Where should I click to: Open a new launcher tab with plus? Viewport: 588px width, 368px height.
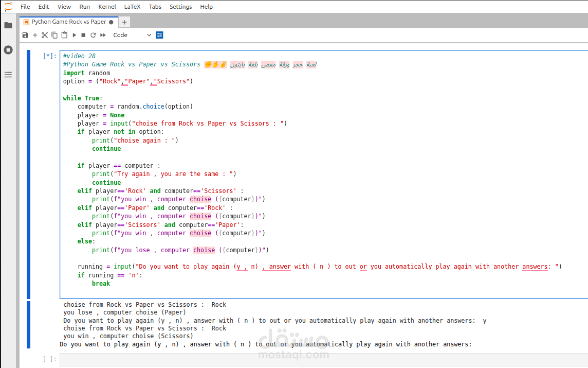124,22
